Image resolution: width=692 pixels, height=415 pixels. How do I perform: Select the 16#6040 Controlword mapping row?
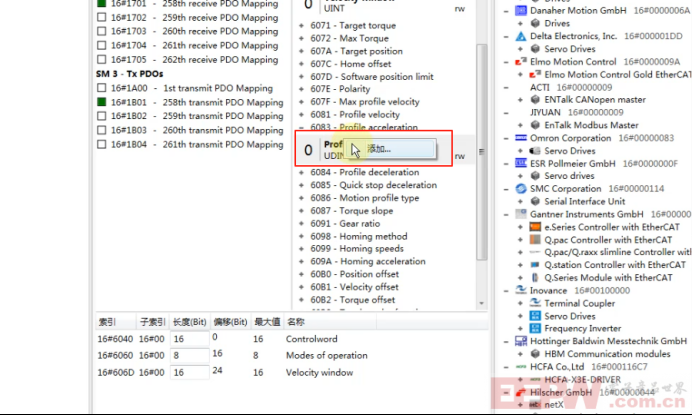[291, 339]
